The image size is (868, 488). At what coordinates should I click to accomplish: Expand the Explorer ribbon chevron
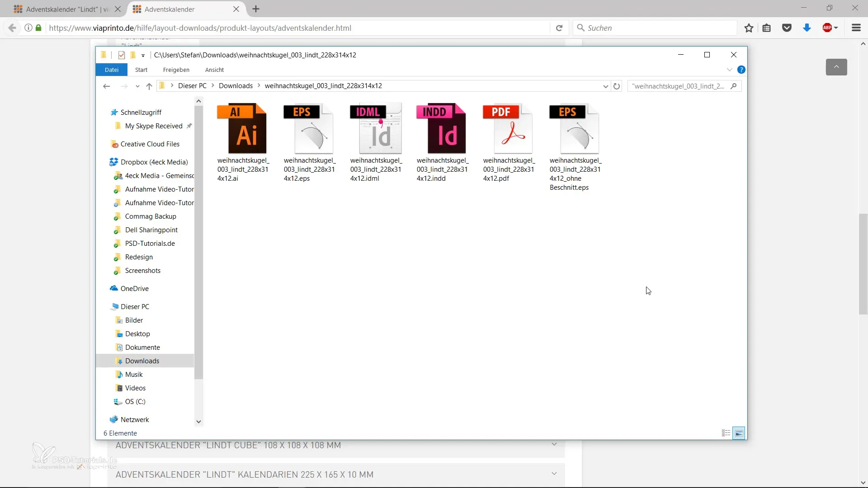(729, 70)
